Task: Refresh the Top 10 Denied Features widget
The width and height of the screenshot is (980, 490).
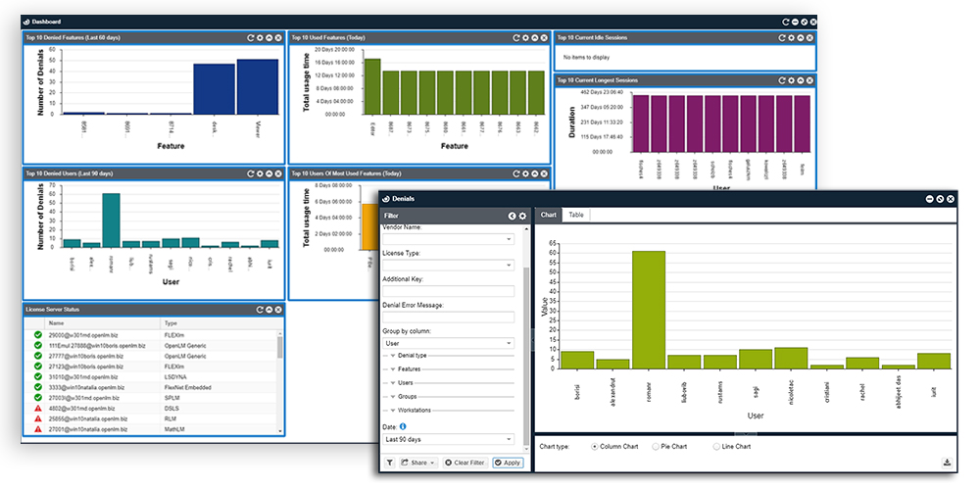Action: [251, 38]
